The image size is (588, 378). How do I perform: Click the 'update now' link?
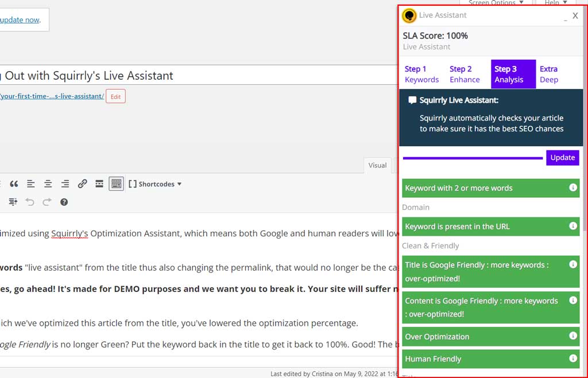(x=20, y=20)
